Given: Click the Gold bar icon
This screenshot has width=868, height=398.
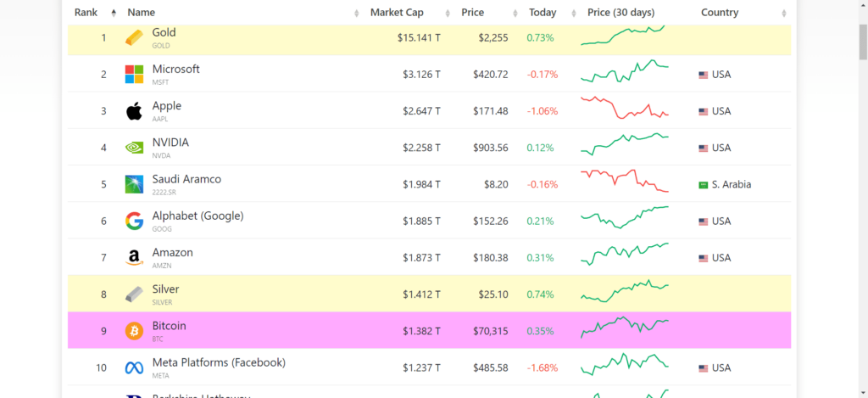Looking at the screenshot, I should click(134, 38).
